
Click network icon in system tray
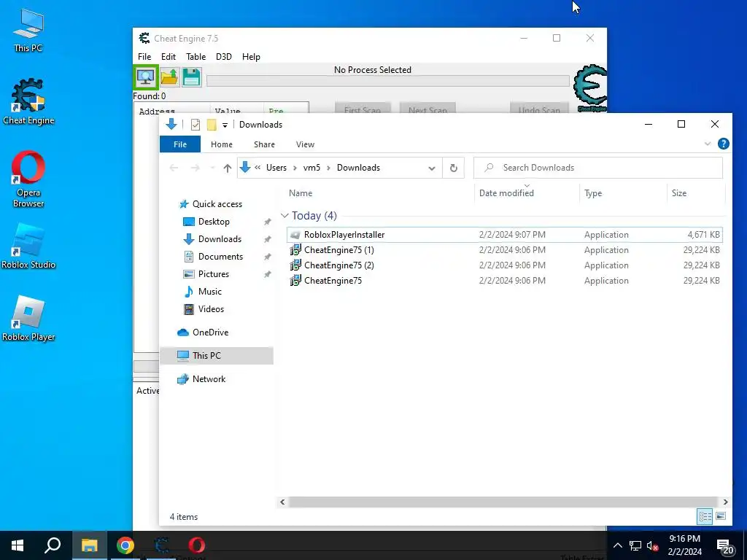pos(635,545)
